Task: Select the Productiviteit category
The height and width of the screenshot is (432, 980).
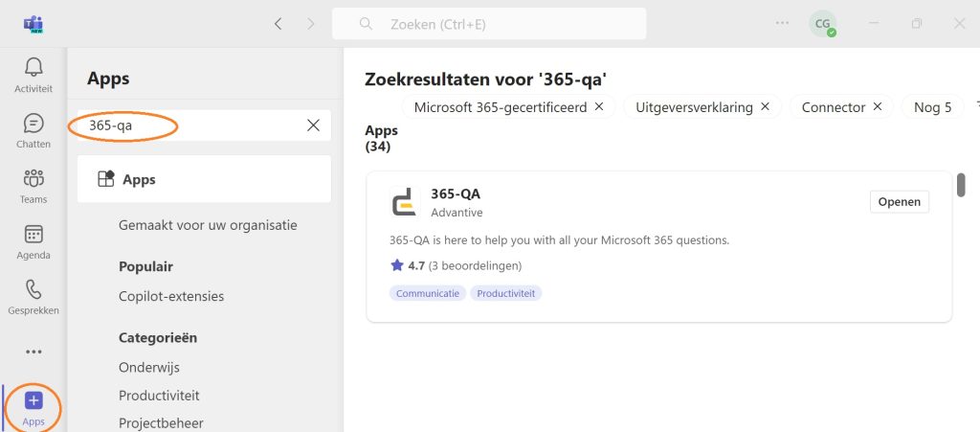Action: tap(159, 396)
